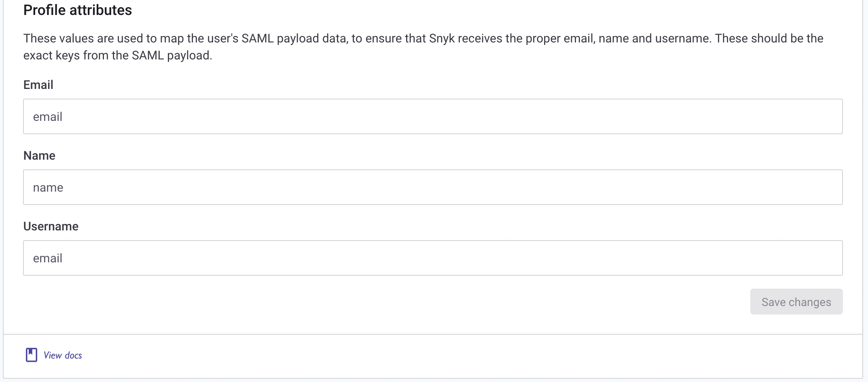Click Save changes to apply attribute mappings
868x382 pixels.
click(x=796, y=302)
